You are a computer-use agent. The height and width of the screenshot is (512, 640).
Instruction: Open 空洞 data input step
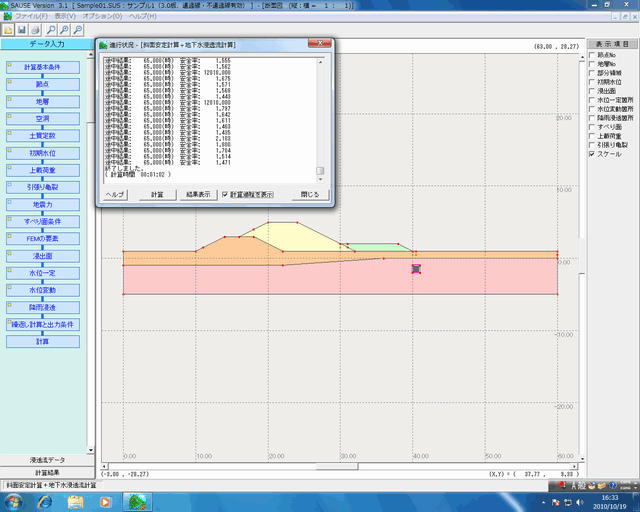tap(43, 119)
